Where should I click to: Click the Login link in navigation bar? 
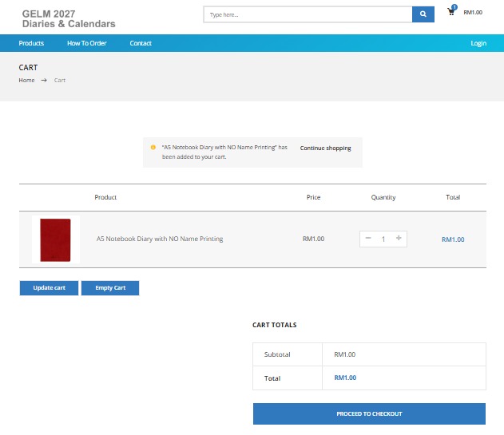tap(478, 43)
